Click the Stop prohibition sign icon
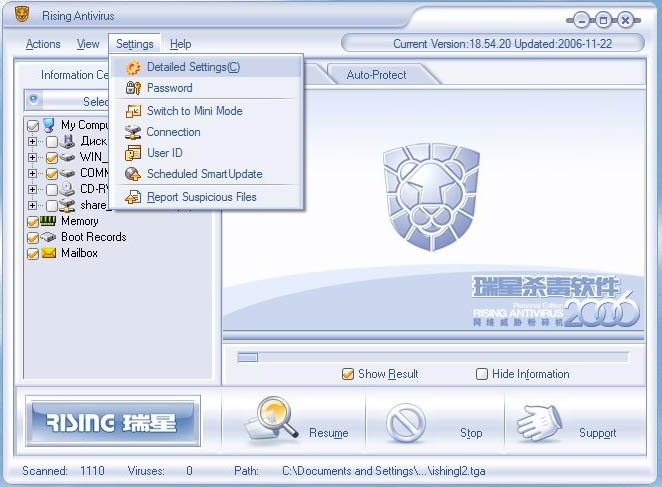Image resolution: width=662 pixels, height=487 pixels. [x=406, y=423]
